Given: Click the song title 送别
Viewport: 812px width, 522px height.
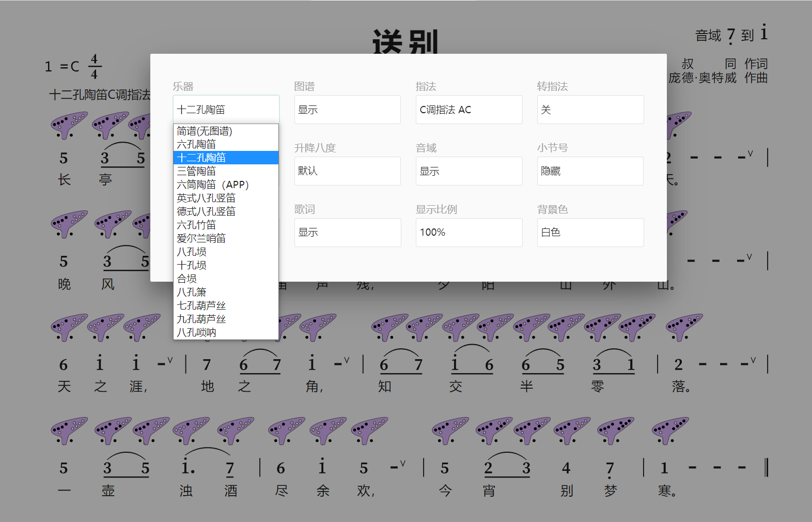Looking at the screenshot, I should tap(405, 41).
